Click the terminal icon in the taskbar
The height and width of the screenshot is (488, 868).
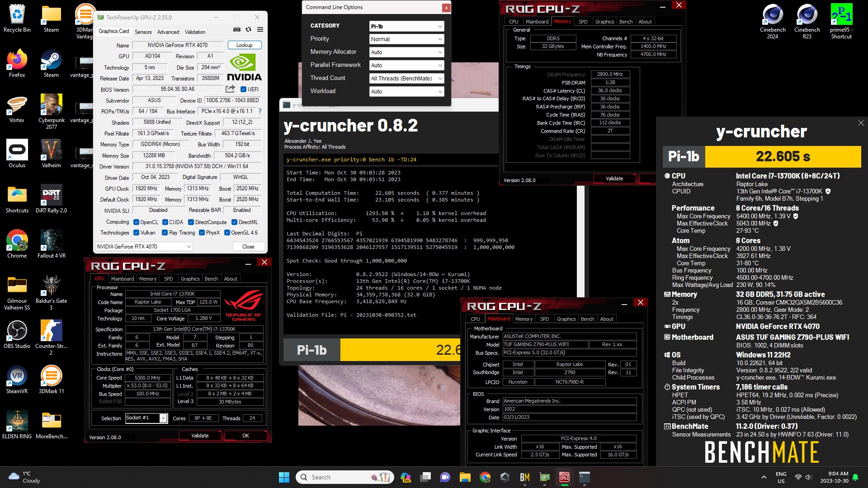tap(585, 477)
